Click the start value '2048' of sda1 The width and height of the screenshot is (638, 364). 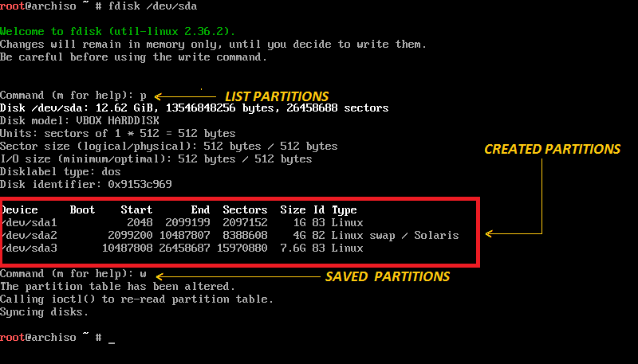click(140, 223)
